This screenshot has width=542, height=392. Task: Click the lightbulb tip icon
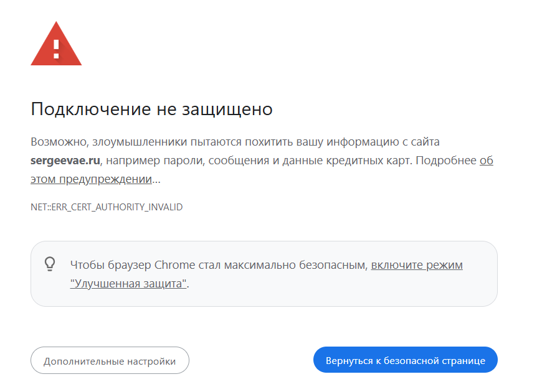point(50,264)
